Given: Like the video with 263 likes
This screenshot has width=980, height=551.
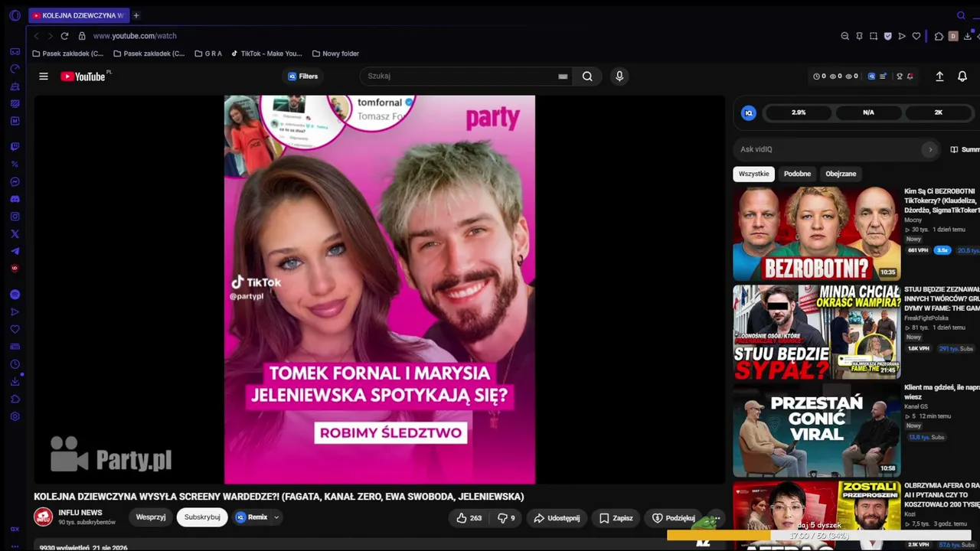Looking at the screenshot, I should pyautogui.click(x=469, y=518).
